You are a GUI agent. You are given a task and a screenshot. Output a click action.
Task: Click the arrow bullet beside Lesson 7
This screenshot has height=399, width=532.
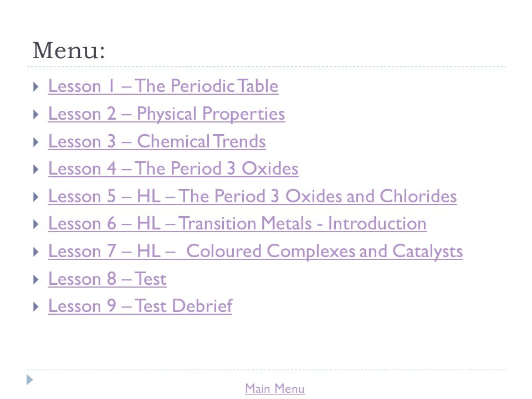click(36, 252)
